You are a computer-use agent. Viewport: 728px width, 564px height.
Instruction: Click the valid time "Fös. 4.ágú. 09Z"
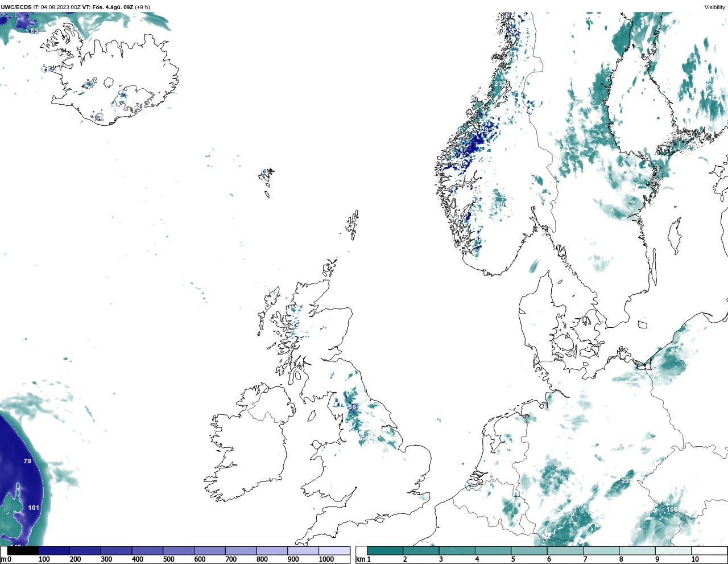point(113,7)
